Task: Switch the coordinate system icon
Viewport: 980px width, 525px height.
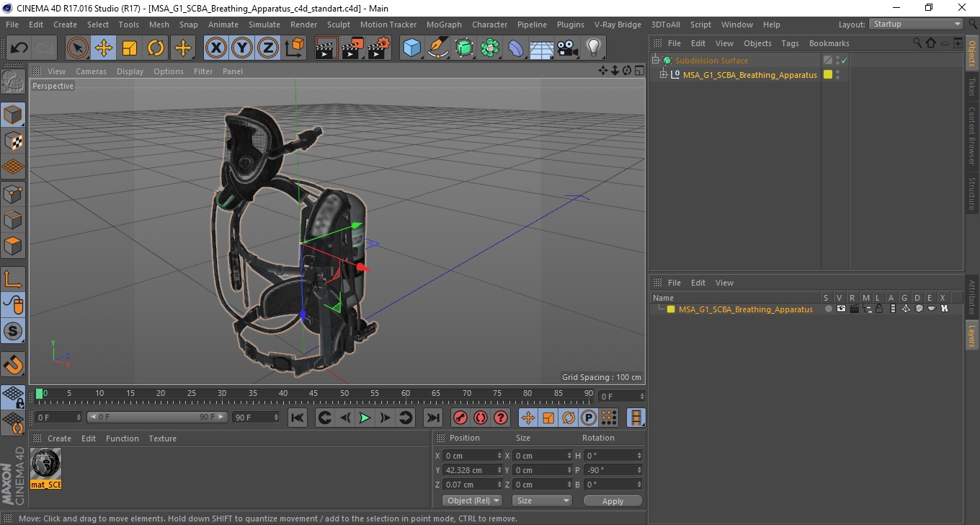Action: [x=294, y=48]
